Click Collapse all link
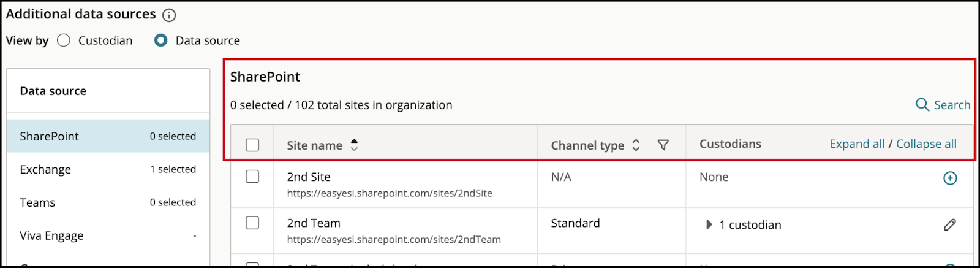 (926, 144)
